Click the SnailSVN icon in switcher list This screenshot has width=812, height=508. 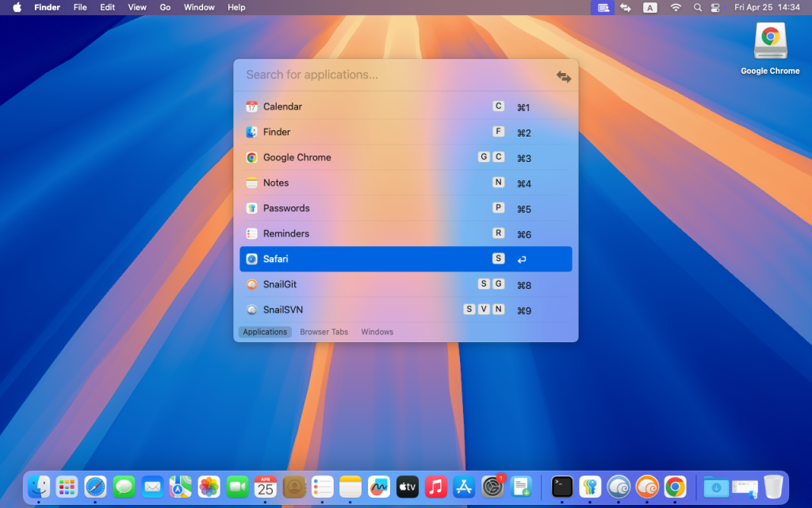point(251,310)
